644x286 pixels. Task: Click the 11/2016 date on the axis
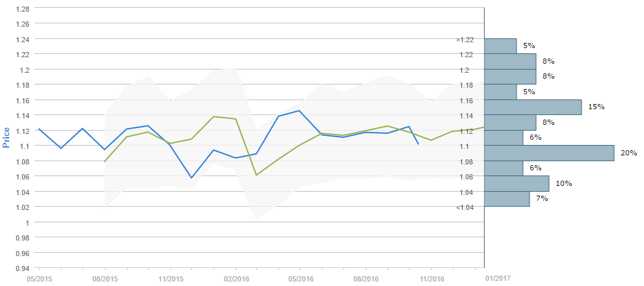coord(432,278)
